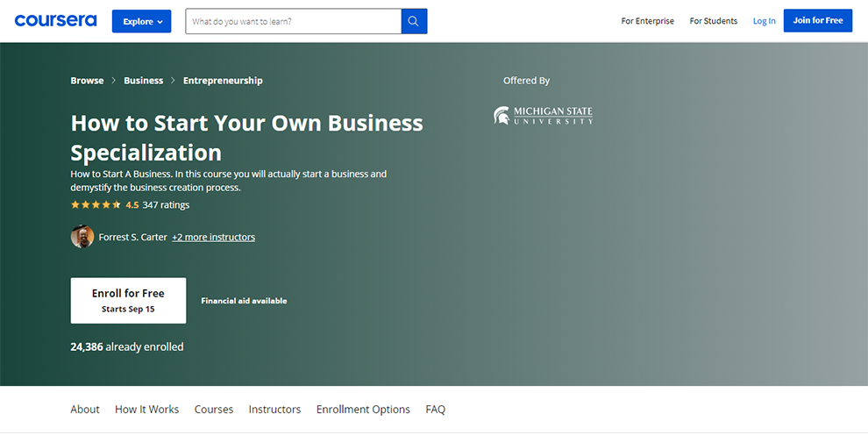Switch to the Instructors tab

point(274,410)
